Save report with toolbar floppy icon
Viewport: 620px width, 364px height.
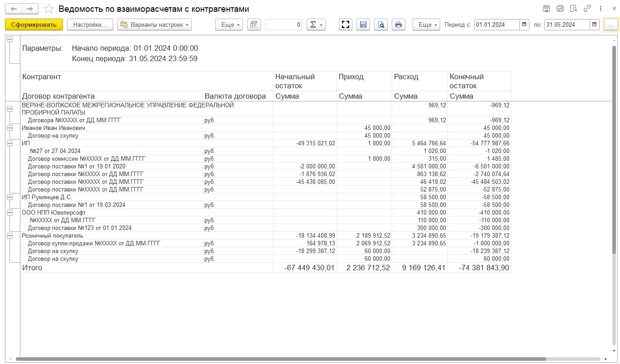tap(363, 25)
